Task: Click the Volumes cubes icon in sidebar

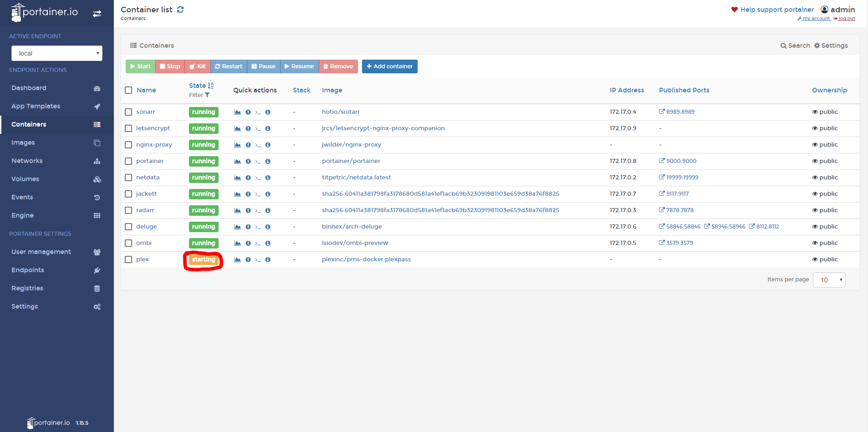Action: 97,179
